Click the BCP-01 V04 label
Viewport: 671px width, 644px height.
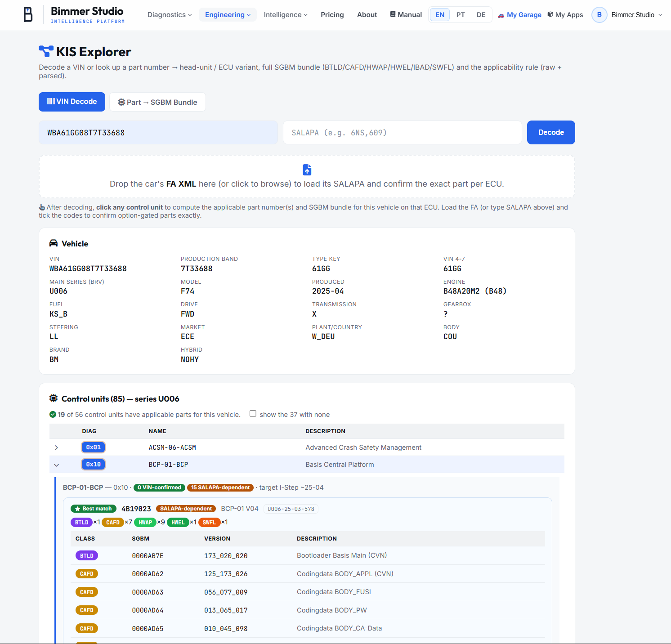click(x=240, y=509)
